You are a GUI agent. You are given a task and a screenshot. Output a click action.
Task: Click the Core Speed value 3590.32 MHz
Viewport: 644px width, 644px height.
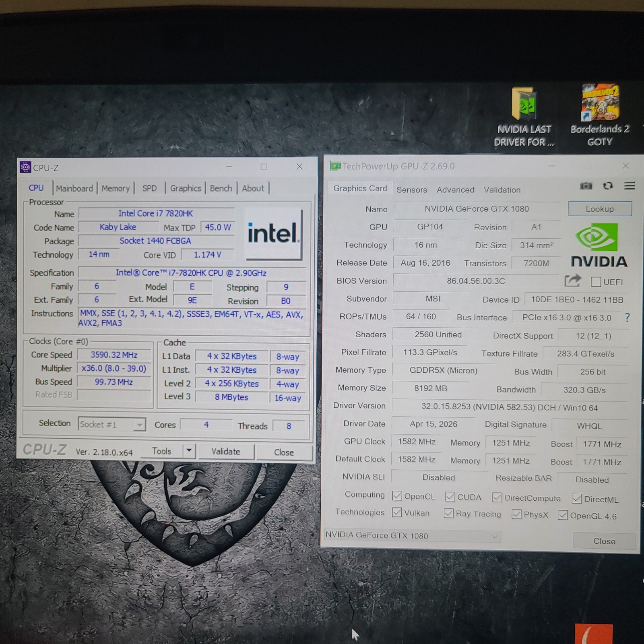tap(114, 355)
